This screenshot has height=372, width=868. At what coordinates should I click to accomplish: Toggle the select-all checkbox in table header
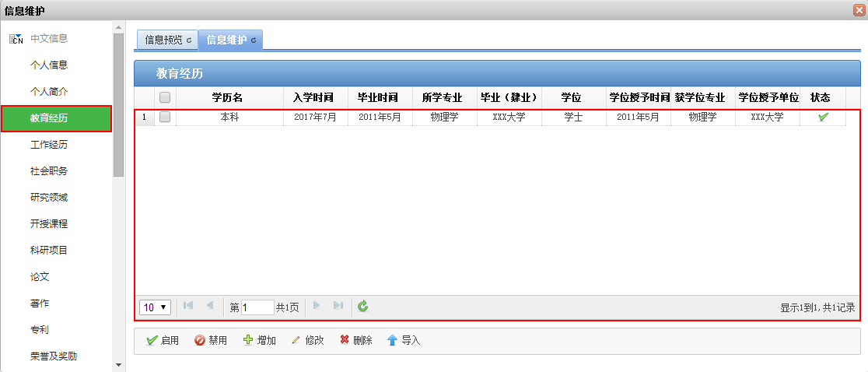[165, 98]
